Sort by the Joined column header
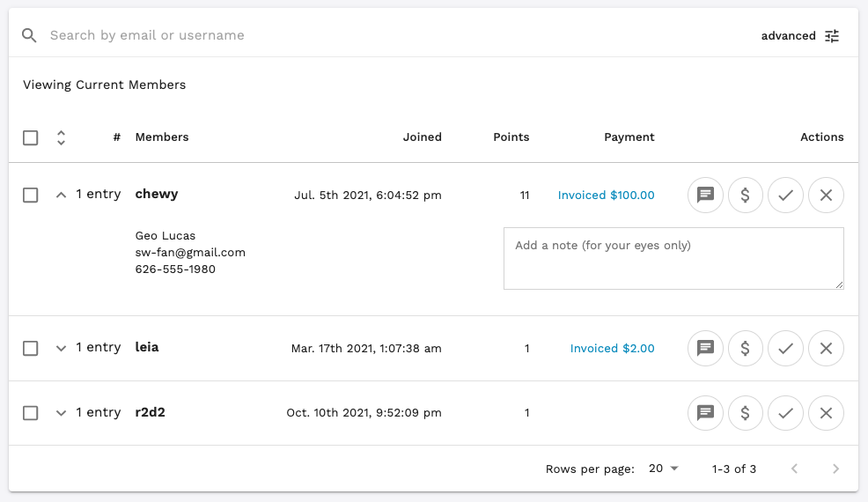 [x=423, y=137]
